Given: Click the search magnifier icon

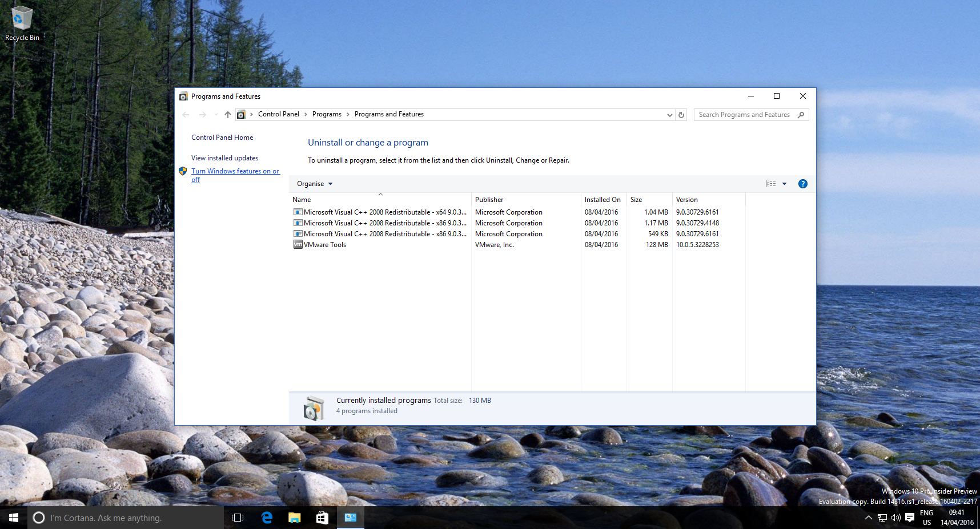Looking at the screenshot, I should (x=801, y=115).
